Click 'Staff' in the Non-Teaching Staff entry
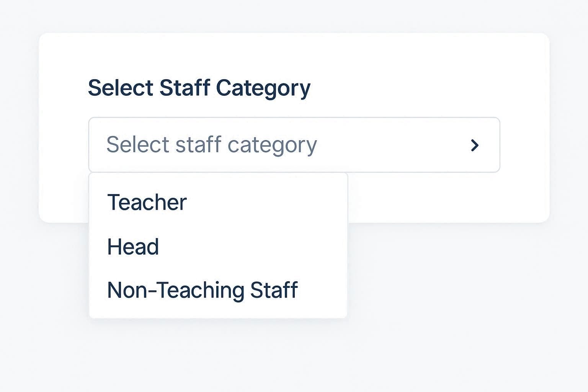Screen dimensions: 588x392 pos(274,290)
